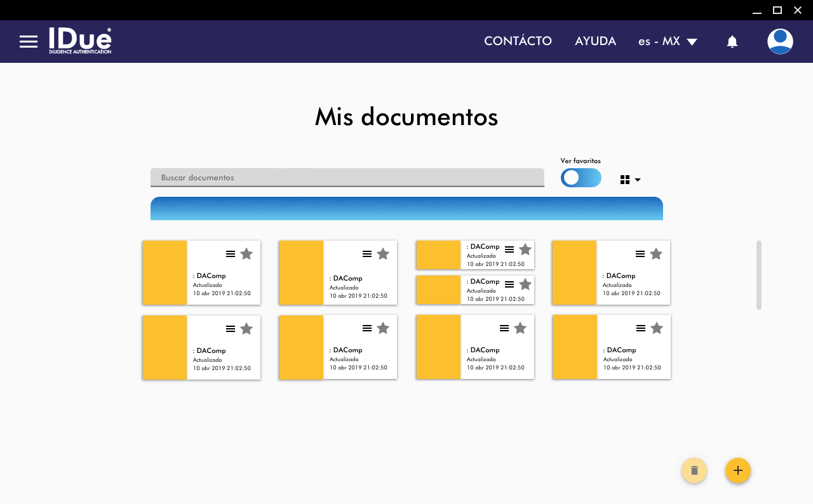Open options menu on first document card
Image resolution: width=813 pixels, height=504 pixels.
point(231,254)
